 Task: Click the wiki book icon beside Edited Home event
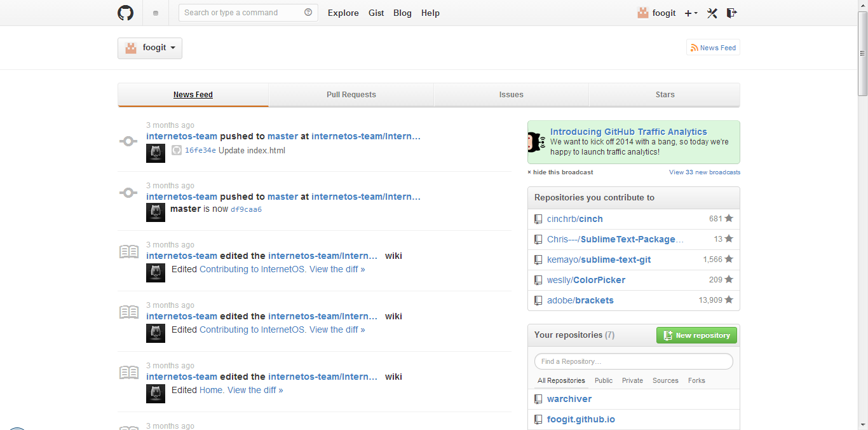tap(129, 372)
